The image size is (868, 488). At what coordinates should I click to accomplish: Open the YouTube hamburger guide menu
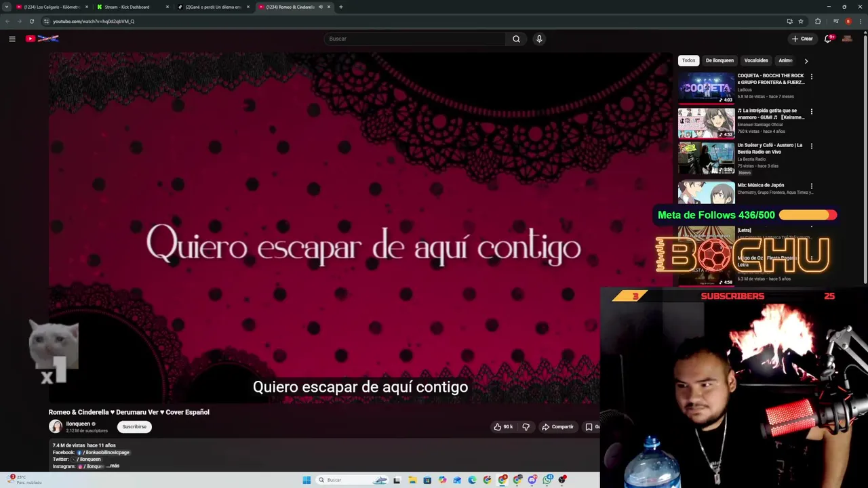click(x=12, y=39)
